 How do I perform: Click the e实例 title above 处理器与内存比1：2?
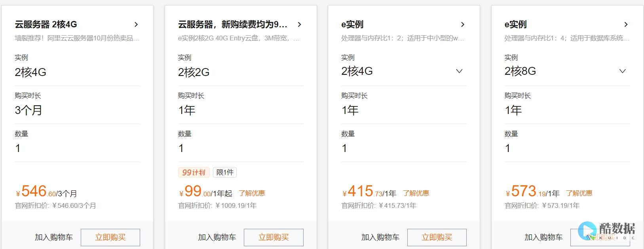point(352,25)
